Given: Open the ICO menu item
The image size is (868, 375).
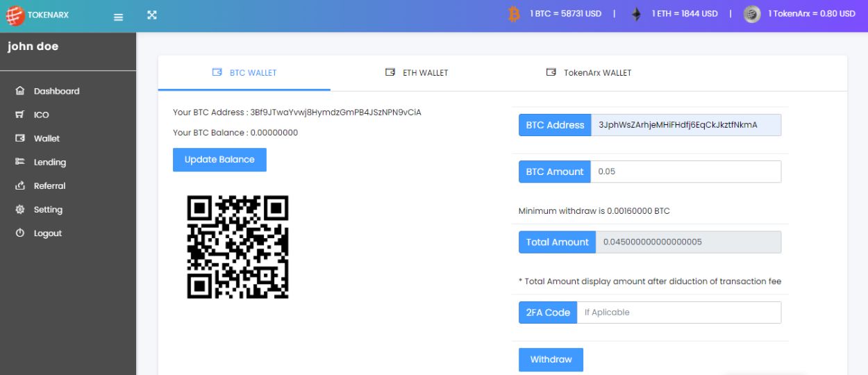Looking at the screenshot, I should coord(68,115).
